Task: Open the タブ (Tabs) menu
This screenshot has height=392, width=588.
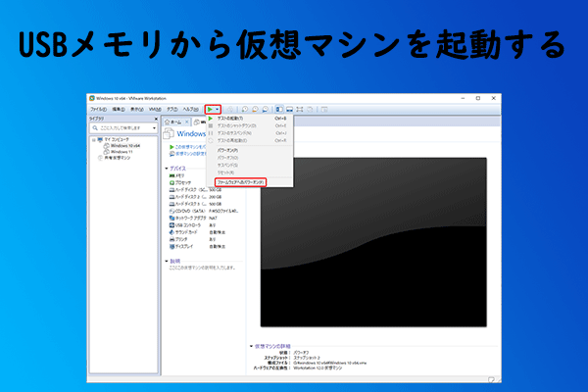Action: pyautogui.click(x=172, y=110)
